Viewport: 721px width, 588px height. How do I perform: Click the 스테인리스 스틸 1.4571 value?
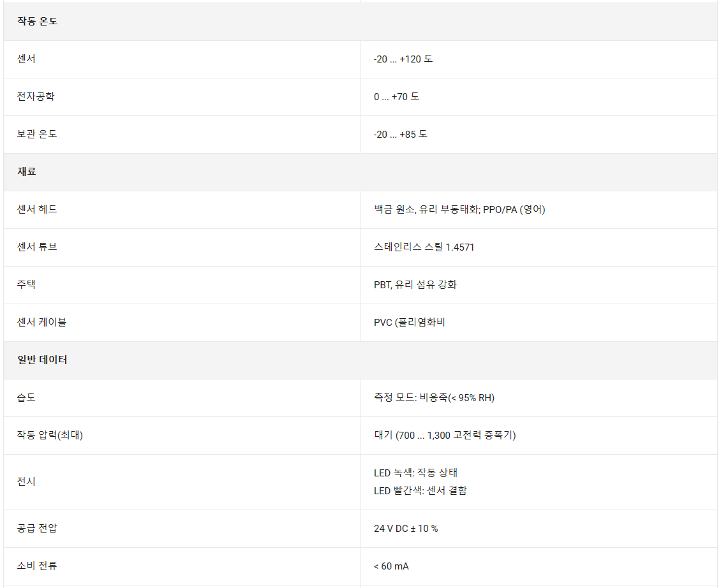[x=424, y=247]
